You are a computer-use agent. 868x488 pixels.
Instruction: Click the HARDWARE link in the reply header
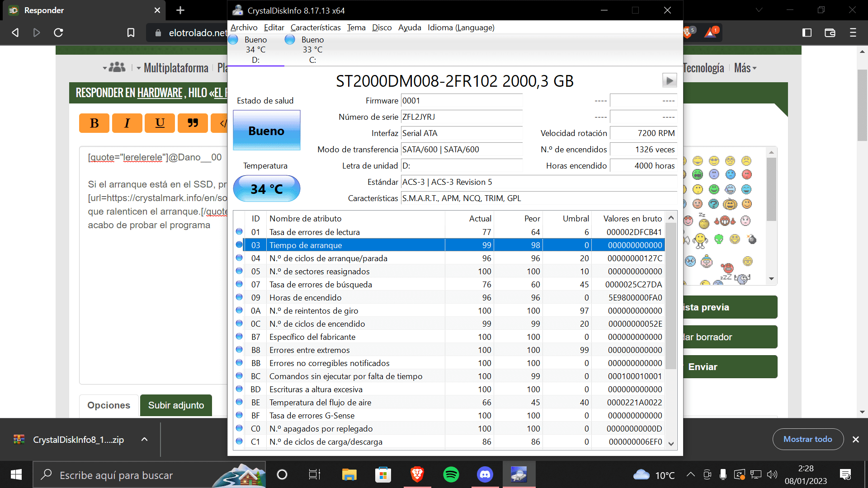click(x=160, y=93)
